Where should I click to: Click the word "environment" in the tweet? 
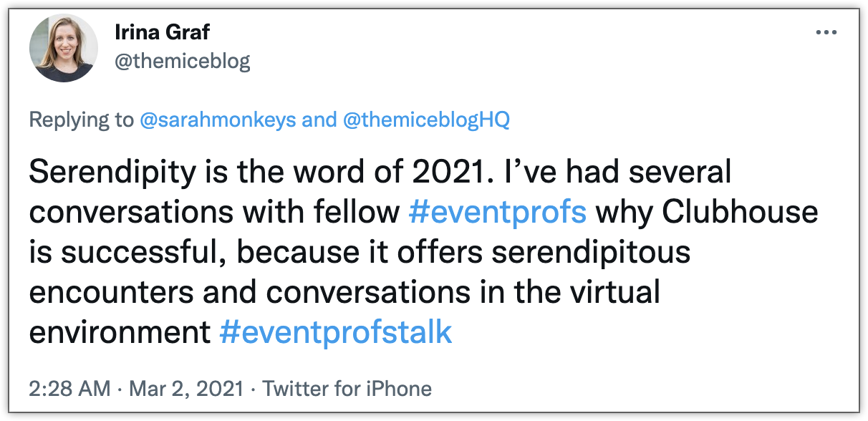[119, 333]
